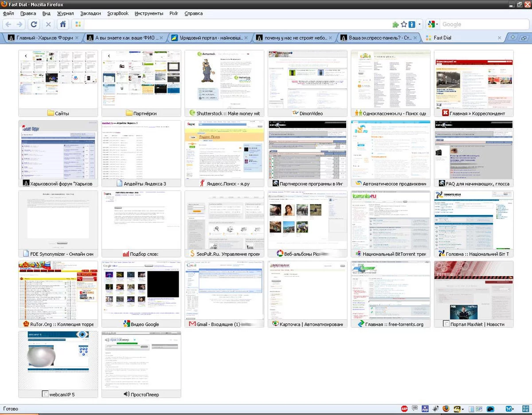532x415 pixels.
Task: Open the Google search engine selector dropdown
Action: point(433,24)
